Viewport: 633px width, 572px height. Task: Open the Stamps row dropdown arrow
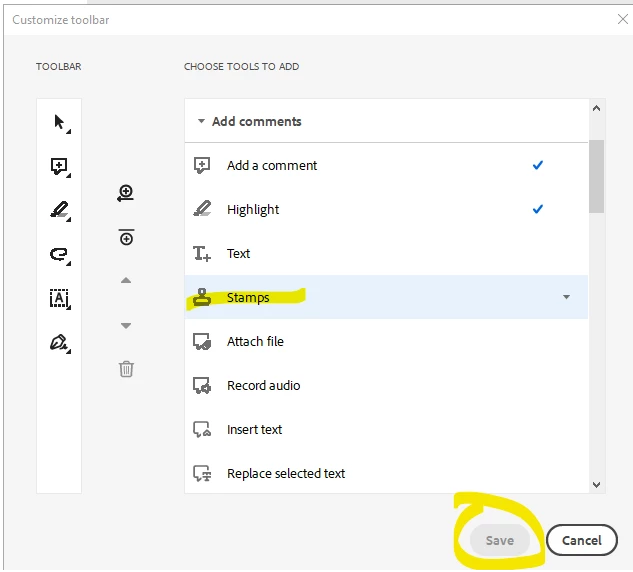[x=566, y=297]
